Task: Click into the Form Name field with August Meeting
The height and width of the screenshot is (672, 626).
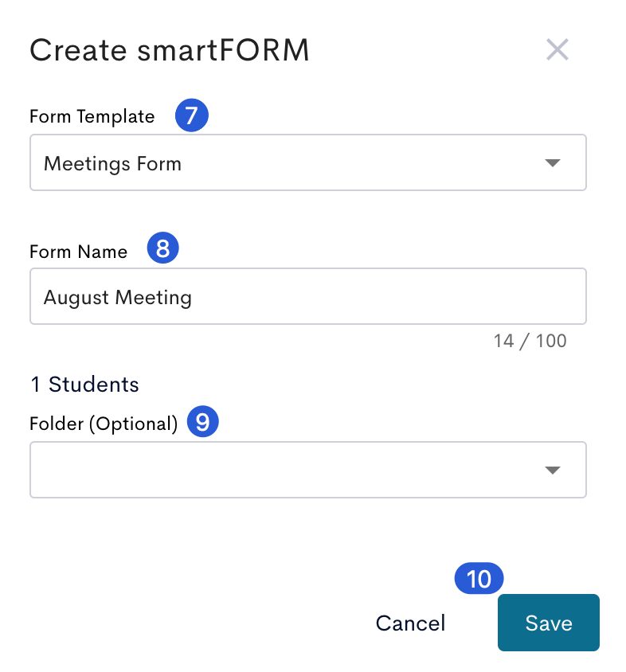Action: [308, 296]
